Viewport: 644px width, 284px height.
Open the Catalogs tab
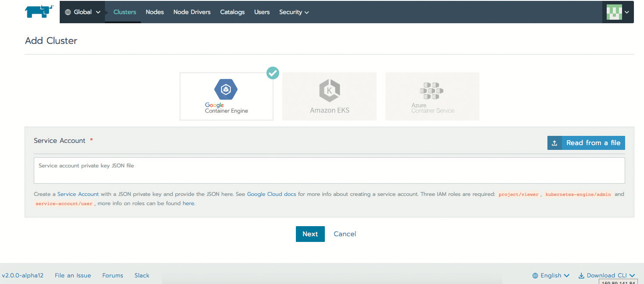(232, 12)
